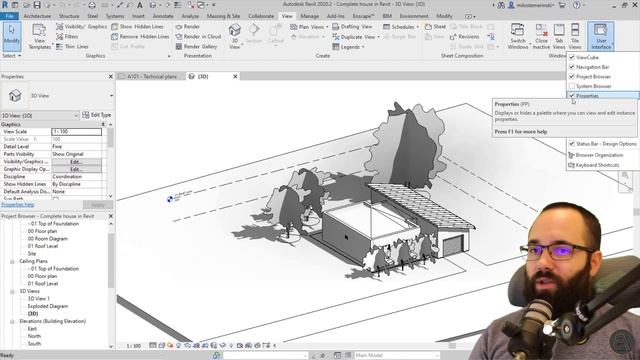Close the Project Browser panel
This screenshot has width=640, height=360.
pos(111,216)
